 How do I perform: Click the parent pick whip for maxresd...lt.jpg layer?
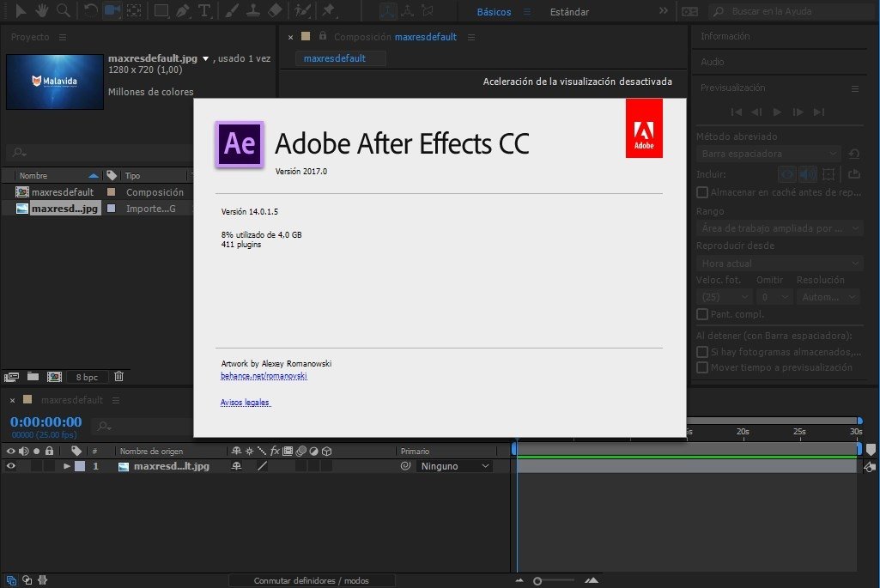tap(405, 466)
